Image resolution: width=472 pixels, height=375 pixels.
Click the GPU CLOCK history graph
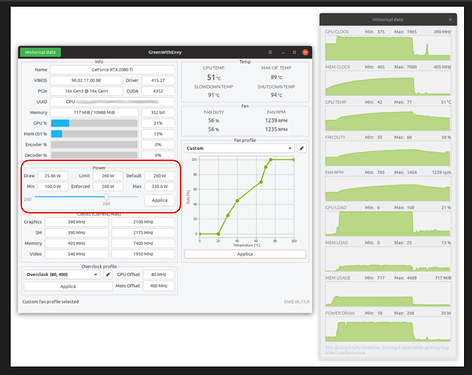[x=388, y=48]
